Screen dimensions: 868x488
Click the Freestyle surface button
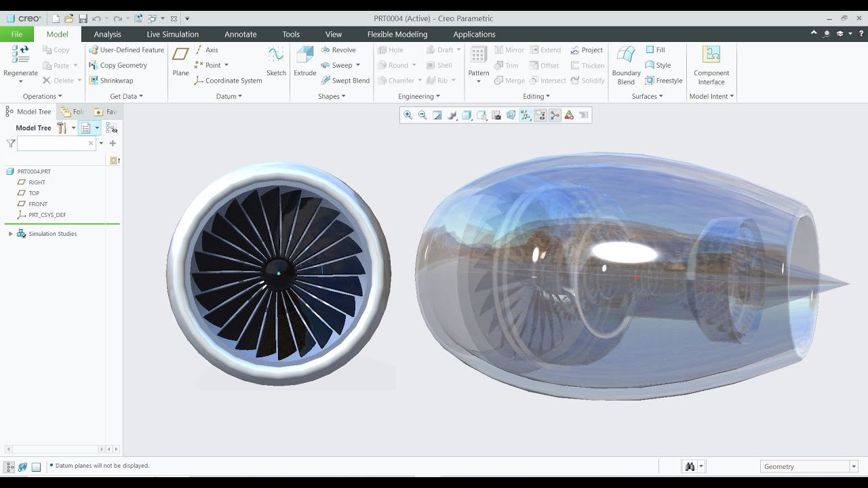[x=664, y=81]
